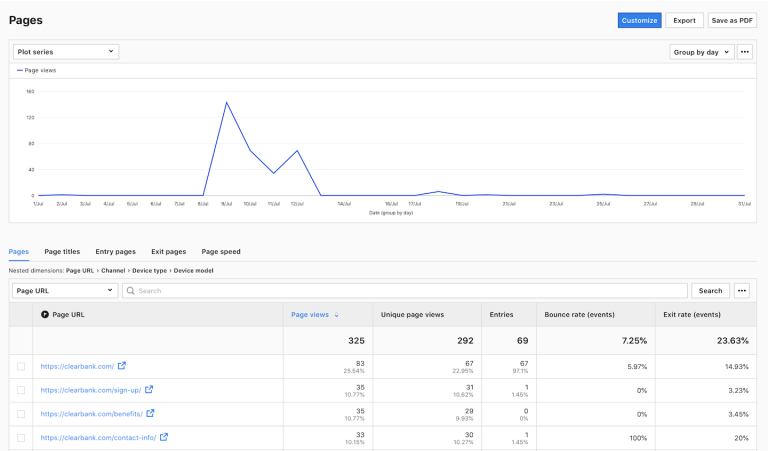768x451 pixels.
Task: Click the Page views sort arrow
Action: 337,315
